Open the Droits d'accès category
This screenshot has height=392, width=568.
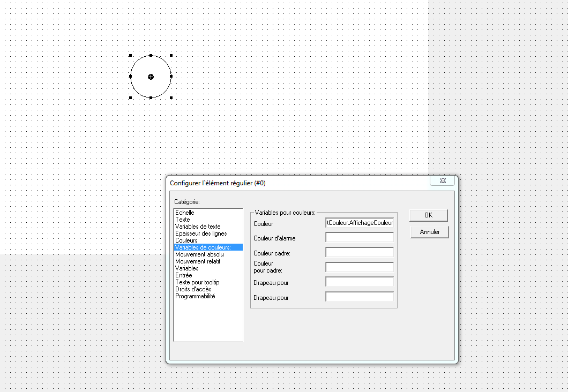(x=193, y=289)
